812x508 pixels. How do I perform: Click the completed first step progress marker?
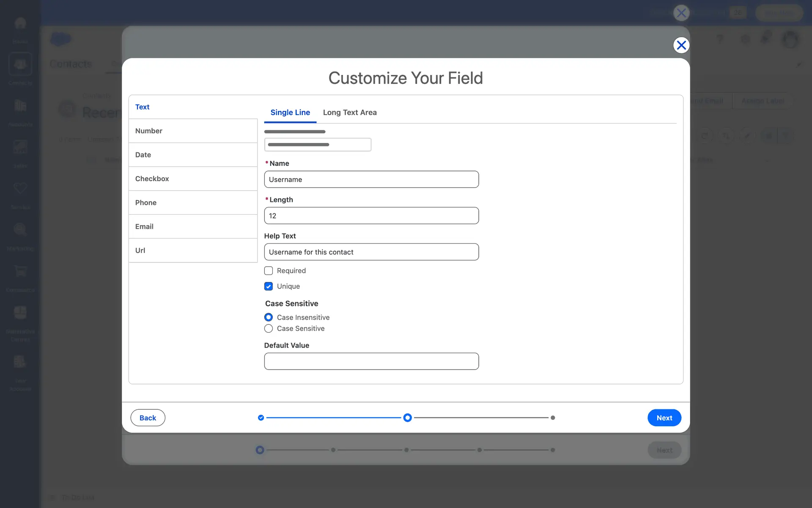tap(261, 418)
